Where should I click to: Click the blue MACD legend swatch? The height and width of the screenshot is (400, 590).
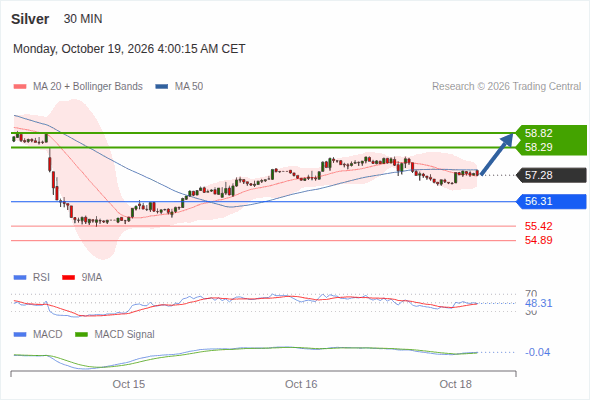coord(20,335)
